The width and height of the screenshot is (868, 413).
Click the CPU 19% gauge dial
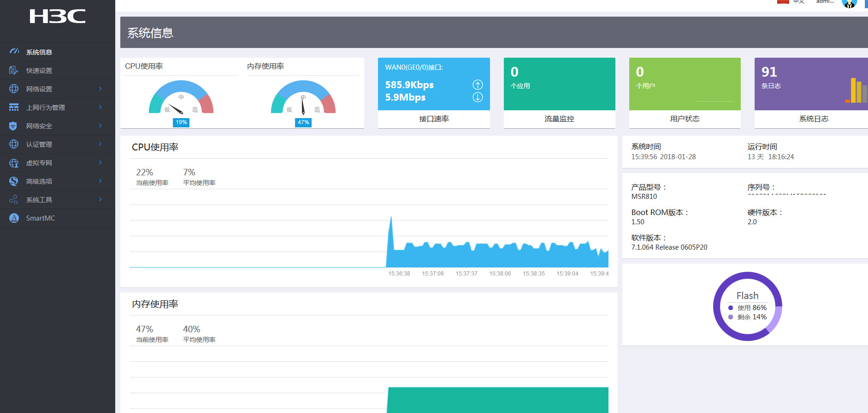181,97
